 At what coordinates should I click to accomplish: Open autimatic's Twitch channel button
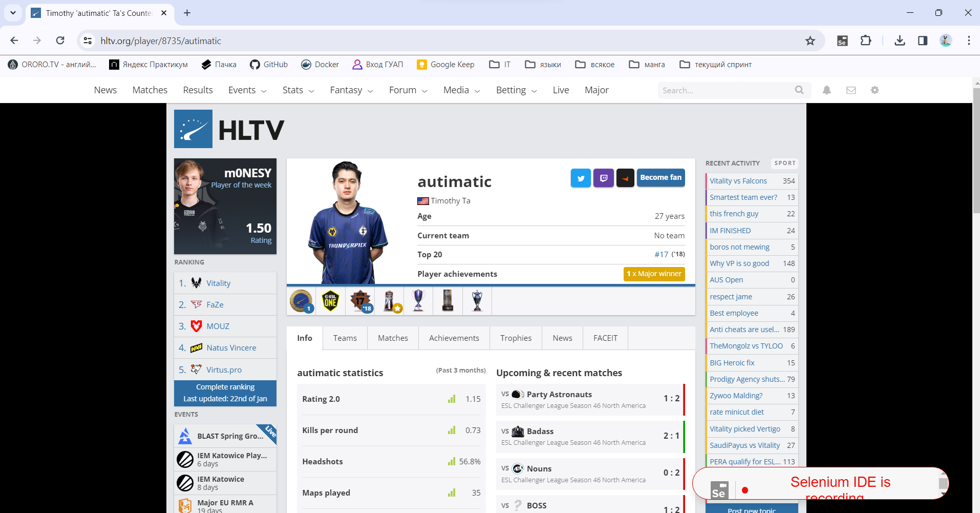click(x=604, y=178)
